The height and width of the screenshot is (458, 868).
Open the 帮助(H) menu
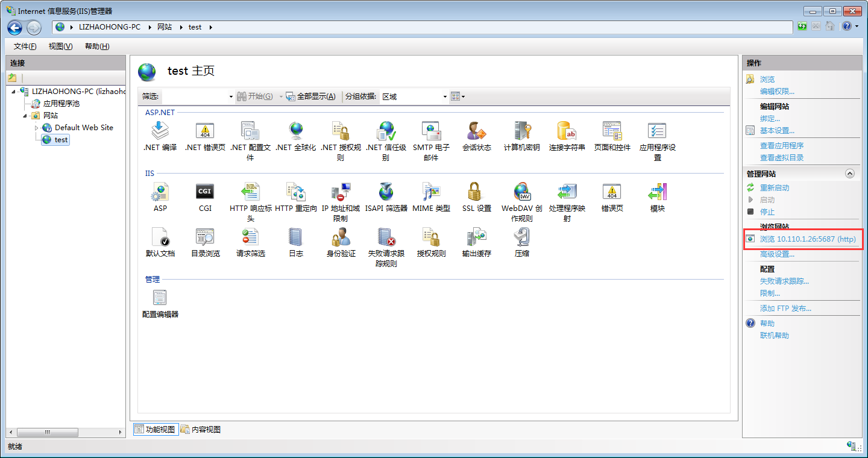click(x=96, y=46)
